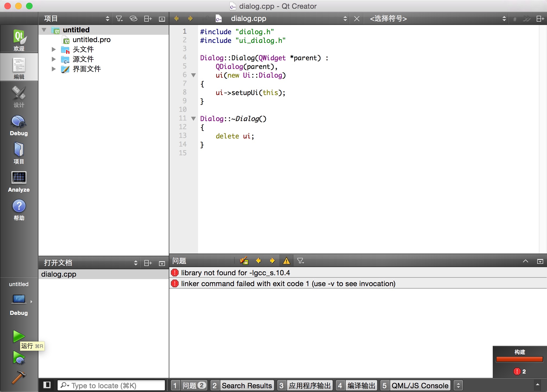Open the untitled Debug kit selector

pos(19,299)
